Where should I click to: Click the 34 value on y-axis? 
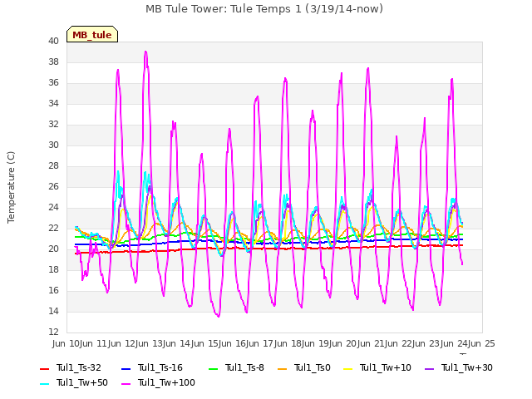coord(53,103)
